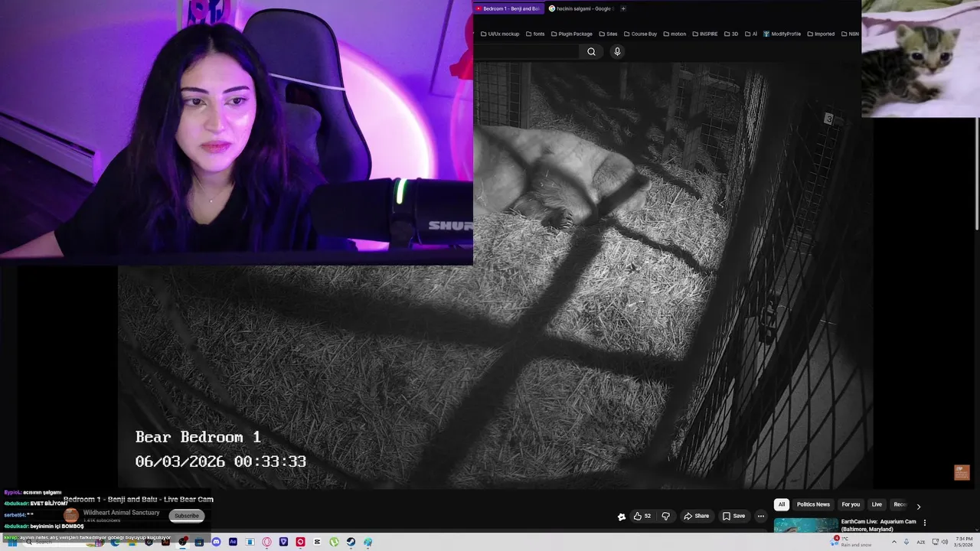The image size is (980, 551).
Task: Open the Sites bookmark folder
Action: point(608,34)
